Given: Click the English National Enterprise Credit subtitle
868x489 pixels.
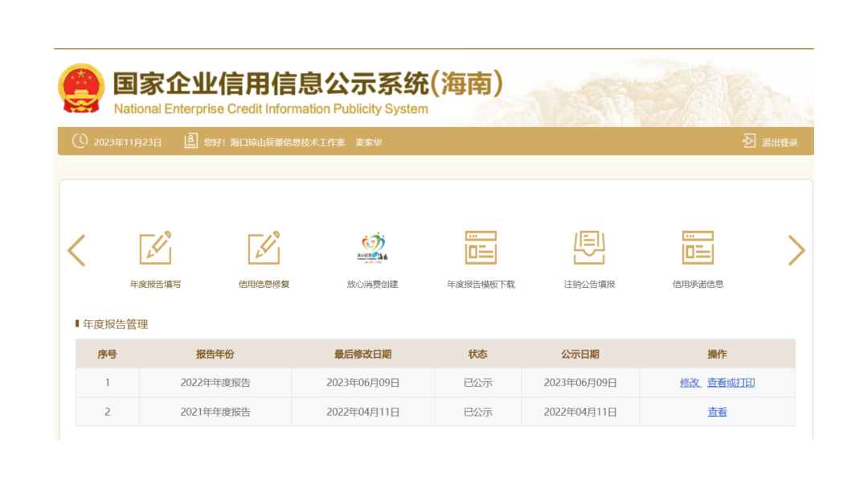Looking at the screenshot, I should tap(271, 109).
